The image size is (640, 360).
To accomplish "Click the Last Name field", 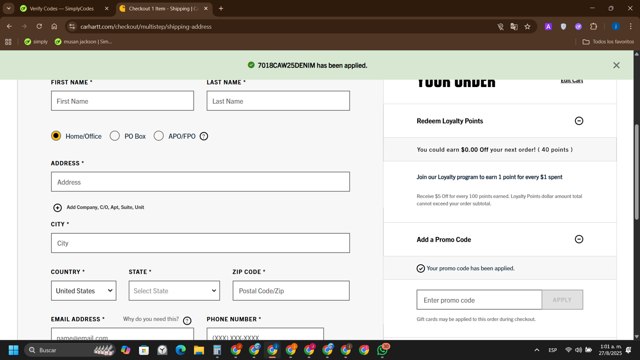I will pos(278,101).
